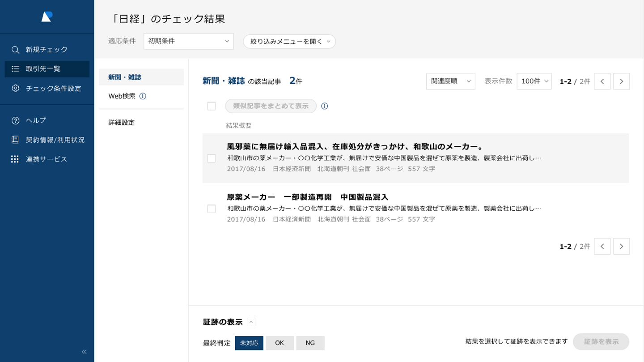Click the 新規チェック magnifier icon
The width and height of the screenshot is (644, 362).
click(16, 50)
